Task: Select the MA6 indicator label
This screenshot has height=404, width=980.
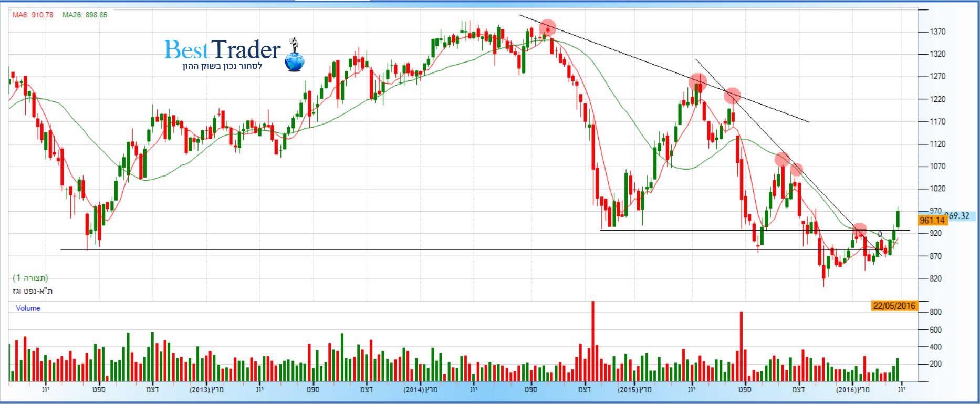Action: coord(33,15)
